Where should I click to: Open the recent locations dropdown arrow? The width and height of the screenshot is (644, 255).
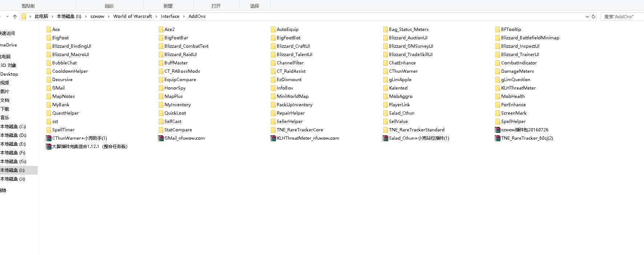(7, 16)
